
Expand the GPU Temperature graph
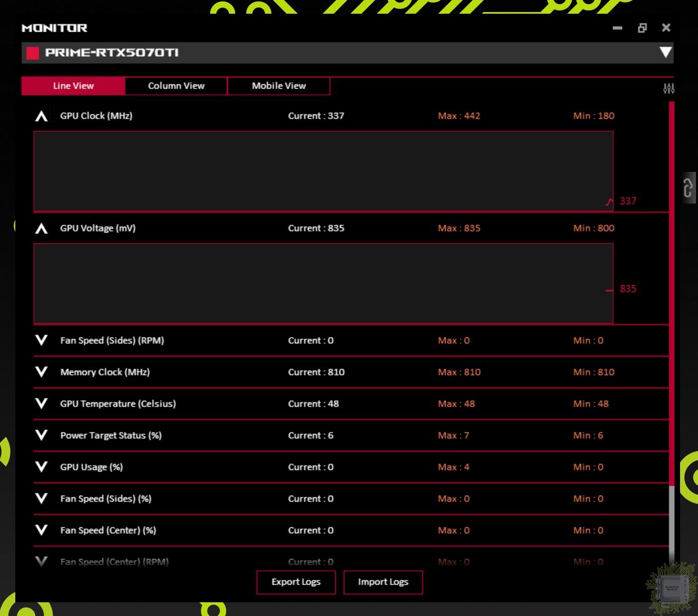click(41, 404)
